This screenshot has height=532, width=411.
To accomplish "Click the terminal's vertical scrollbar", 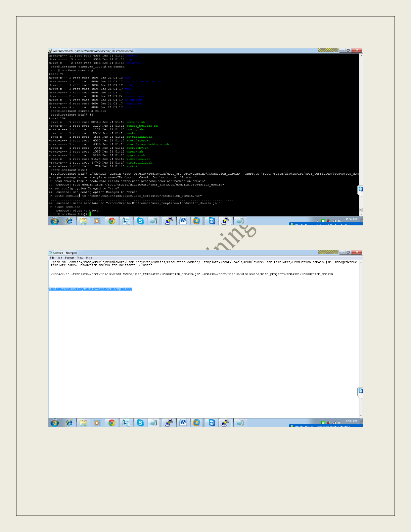I will [361, 134].
